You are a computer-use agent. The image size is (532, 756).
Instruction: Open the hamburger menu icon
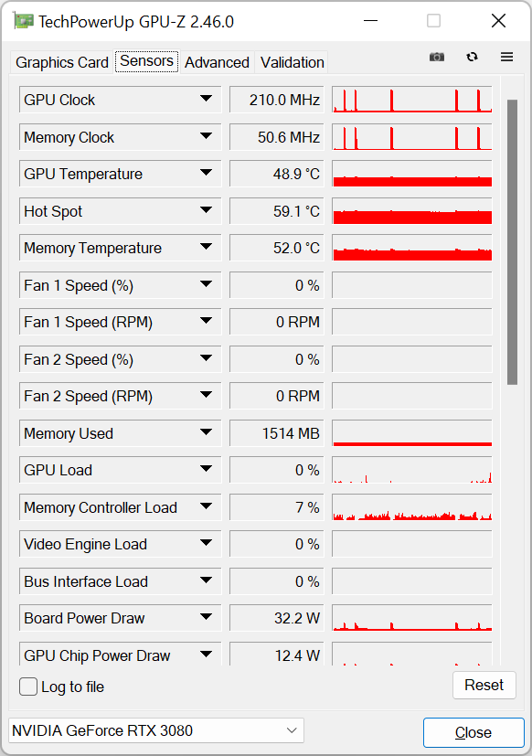tap(506, 57)
